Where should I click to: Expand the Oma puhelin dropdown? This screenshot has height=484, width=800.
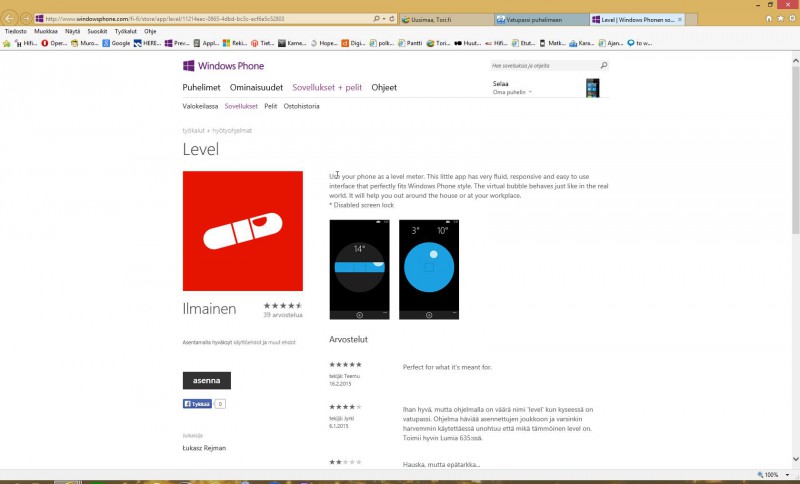(x=530, y=92)
